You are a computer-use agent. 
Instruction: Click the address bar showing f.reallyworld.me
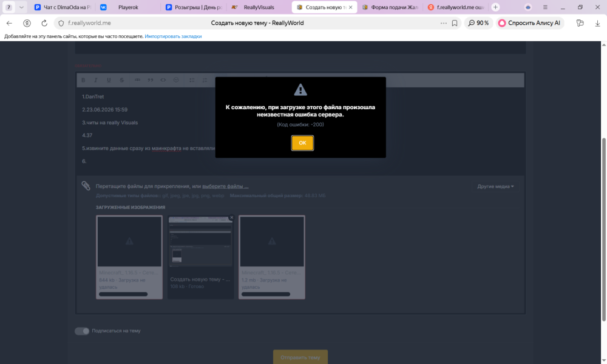[248, 23]
